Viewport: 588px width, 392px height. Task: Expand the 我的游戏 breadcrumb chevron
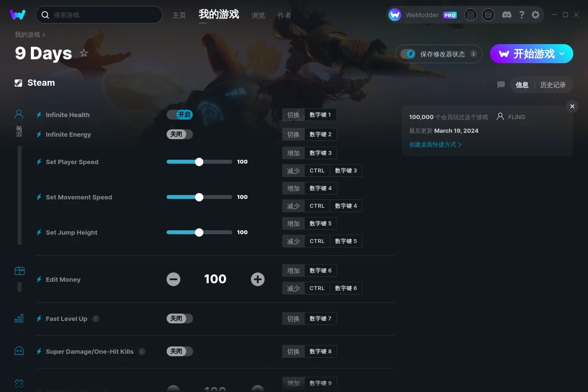44,35
